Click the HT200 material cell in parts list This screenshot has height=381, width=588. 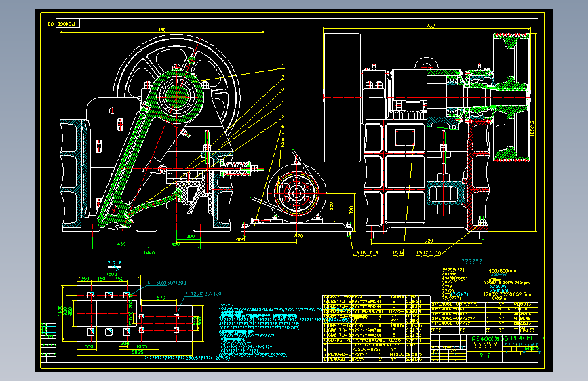point(397,354)
